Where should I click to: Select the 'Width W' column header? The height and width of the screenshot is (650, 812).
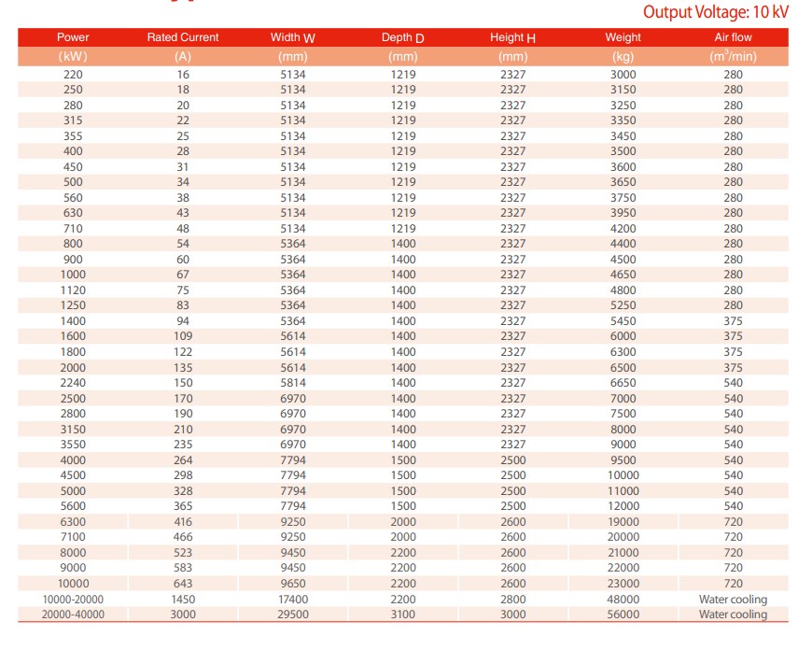tap(292, 37)
